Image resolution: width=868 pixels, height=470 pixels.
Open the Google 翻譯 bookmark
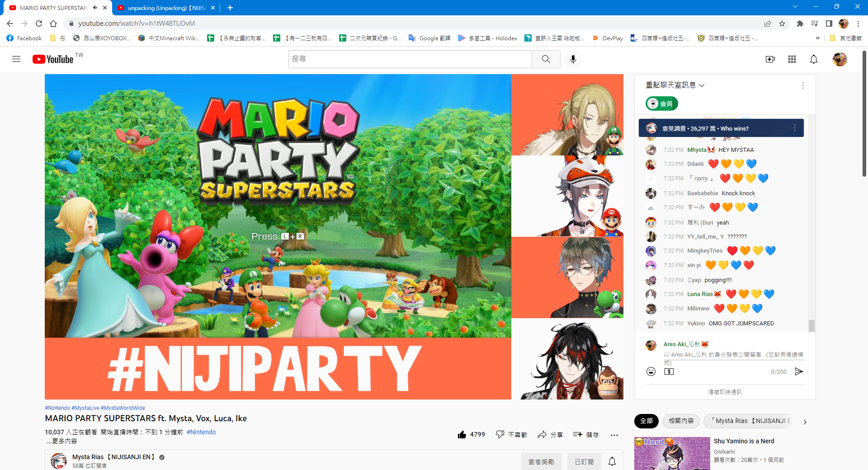pos(429,38)
